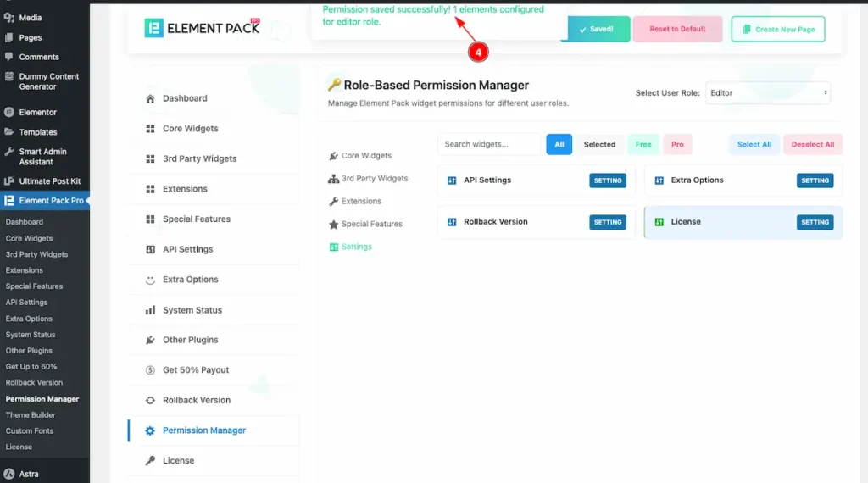
Task: Click the Dashboard home icon in plugin sidebar
Action: click(x=150, y=98)
